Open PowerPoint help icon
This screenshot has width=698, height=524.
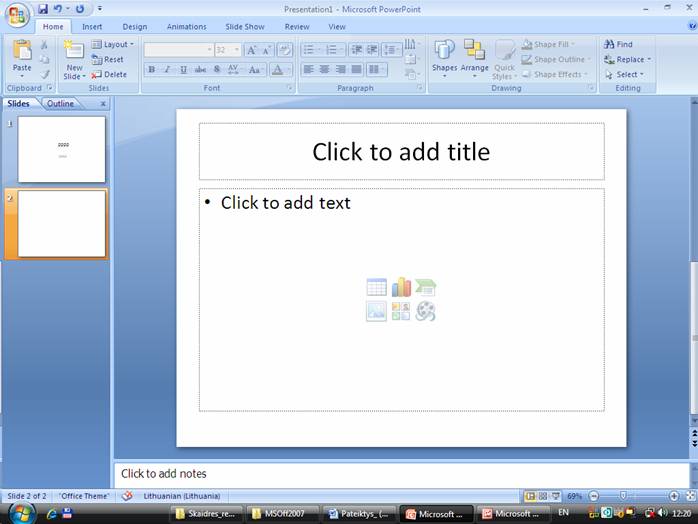(692, 26)
